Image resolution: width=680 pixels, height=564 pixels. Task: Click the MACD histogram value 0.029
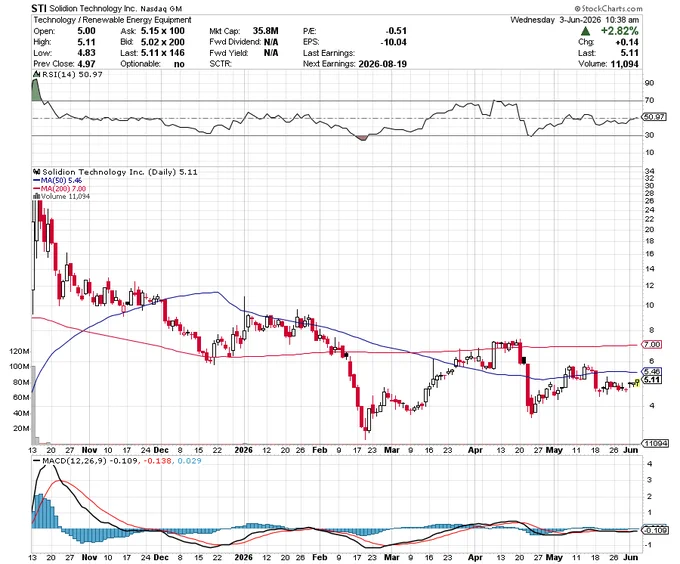pos(190,461)
